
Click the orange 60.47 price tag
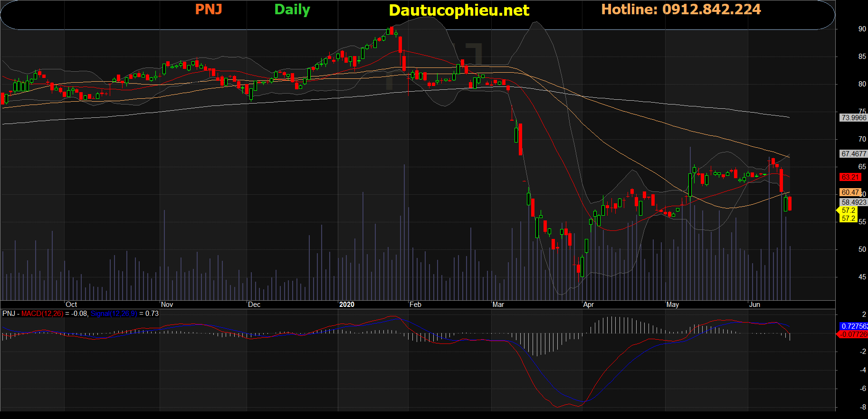tap(850, 192)
